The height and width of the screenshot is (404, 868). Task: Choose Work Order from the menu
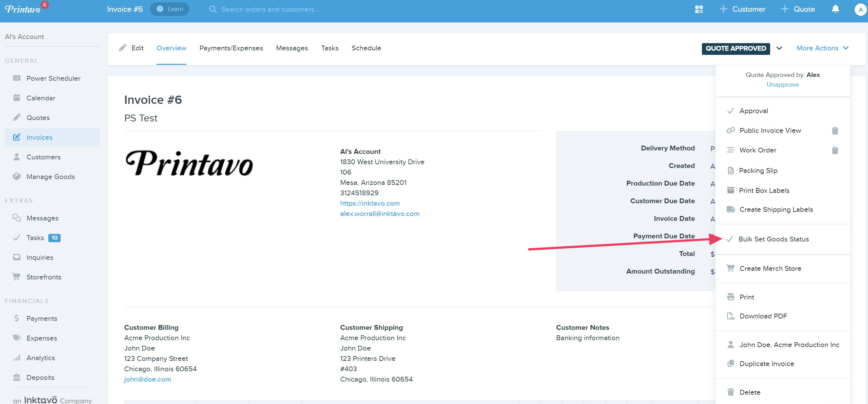758,150
